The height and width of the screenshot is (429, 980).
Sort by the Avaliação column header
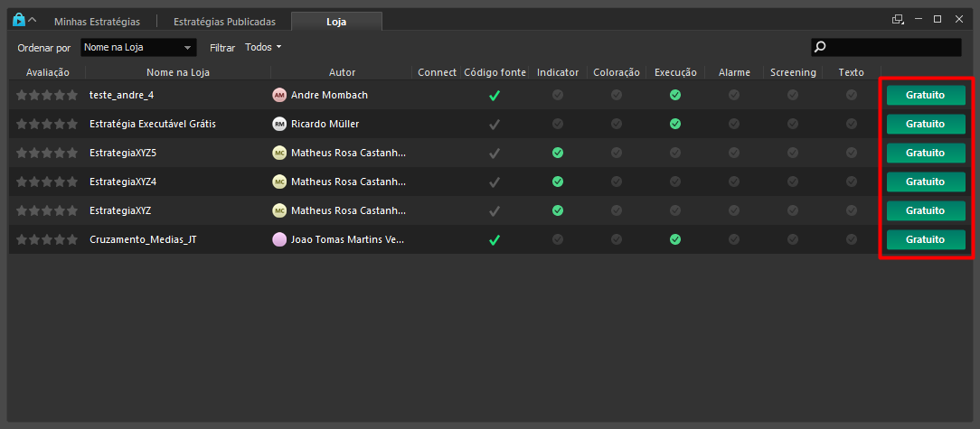[x=48, y=72]
